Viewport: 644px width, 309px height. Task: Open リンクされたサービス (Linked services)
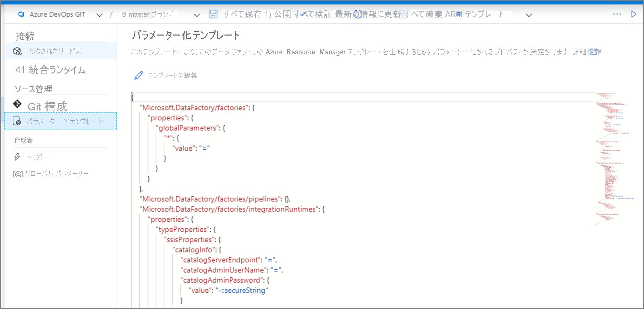(61, 51)
